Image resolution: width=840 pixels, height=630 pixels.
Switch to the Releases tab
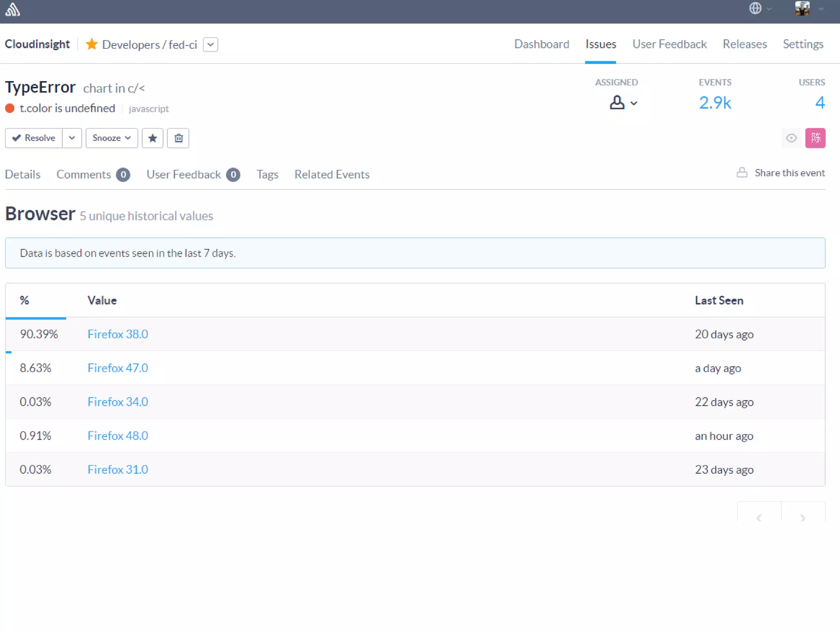744,44
